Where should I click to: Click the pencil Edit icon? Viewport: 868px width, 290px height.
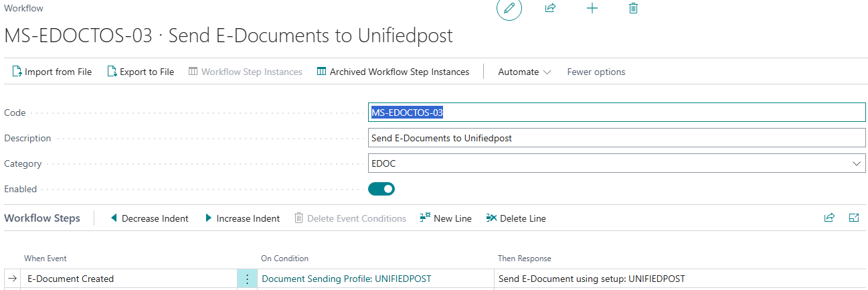click(x=509, y=9)
